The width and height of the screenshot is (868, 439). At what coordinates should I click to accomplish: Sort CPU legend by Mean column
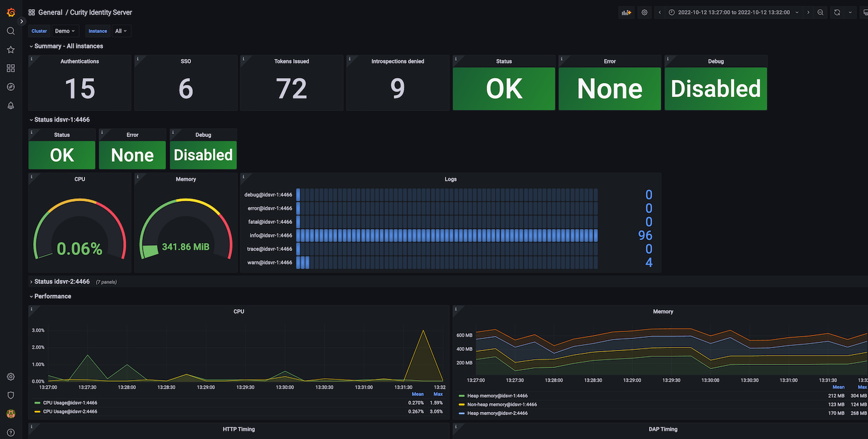[x=418, y=394]
